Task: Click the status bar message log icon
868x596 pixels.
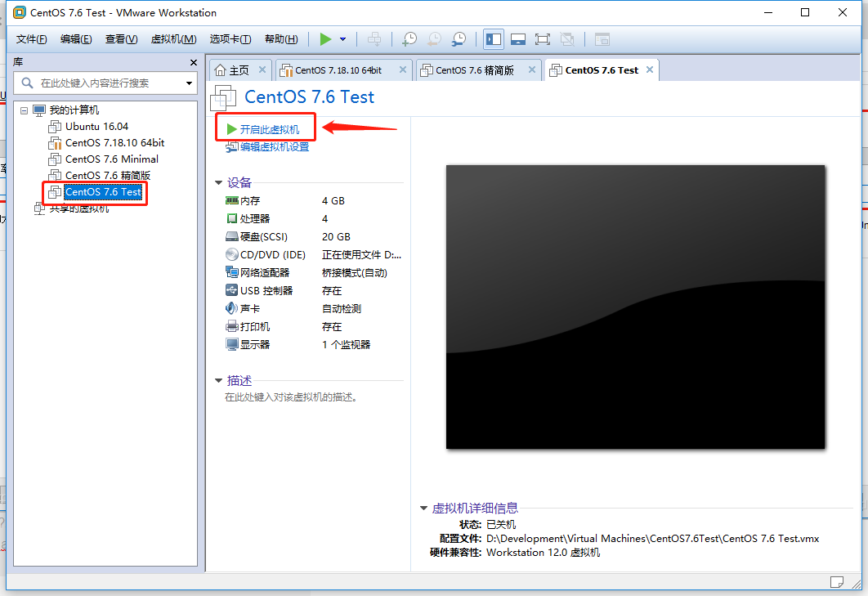Action: tap(836, 581)
